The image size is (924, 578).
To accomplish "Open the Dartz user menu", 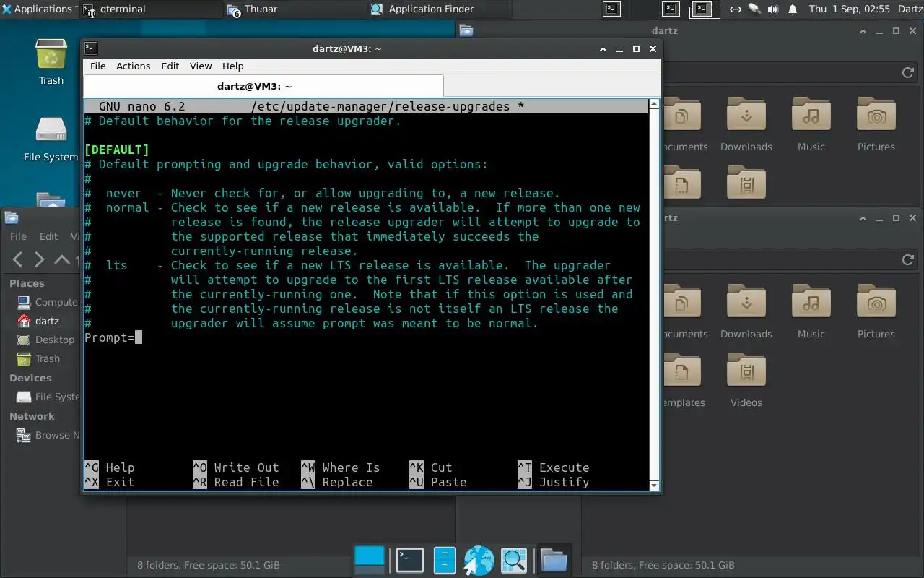I will [910, 9].
